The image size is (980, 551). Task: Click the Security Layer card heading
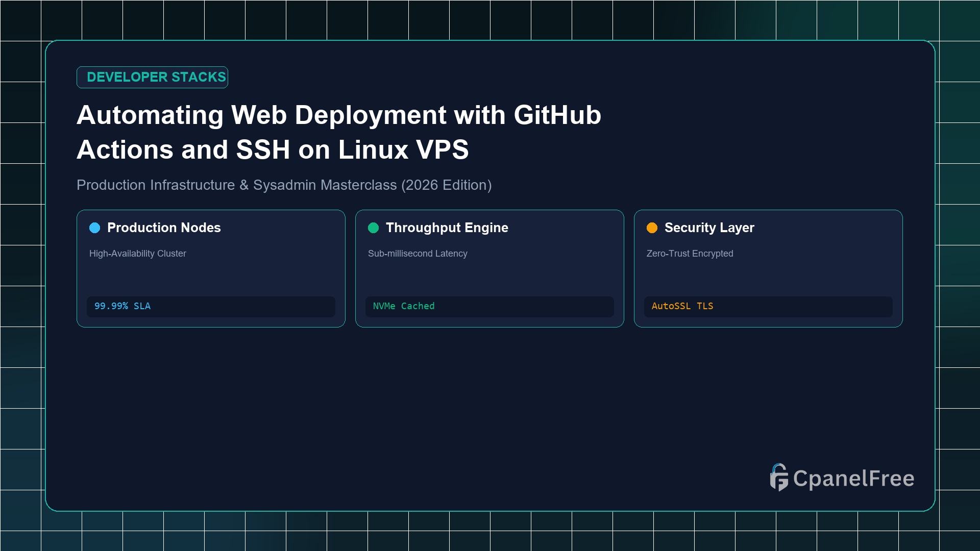[709, 228]
